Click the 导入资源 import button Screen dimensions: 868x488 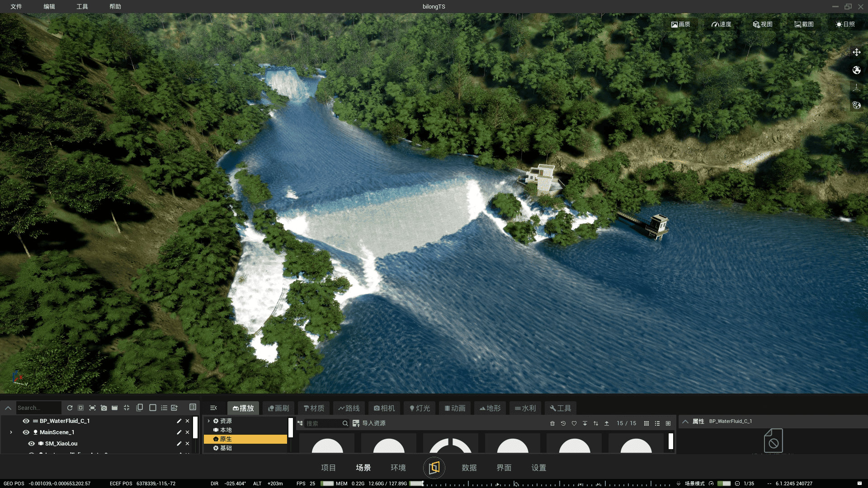click(369, 423)
